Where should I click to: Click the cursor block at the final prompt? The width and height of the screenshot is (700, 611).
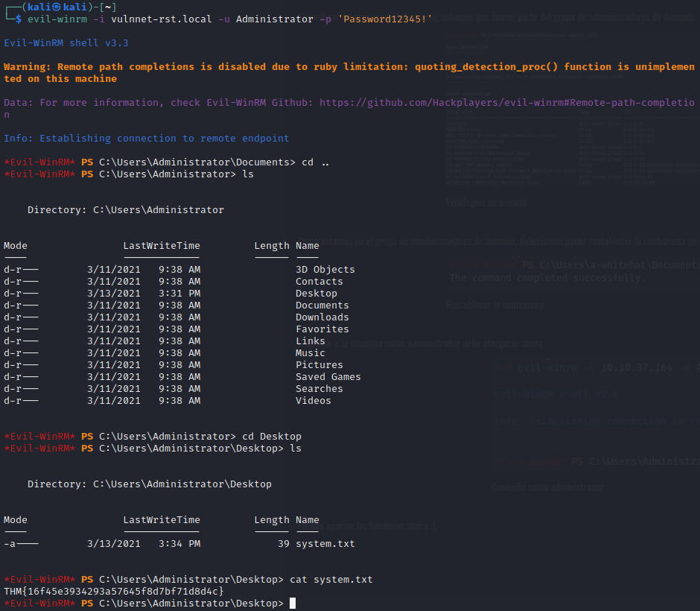coord(293,604)
